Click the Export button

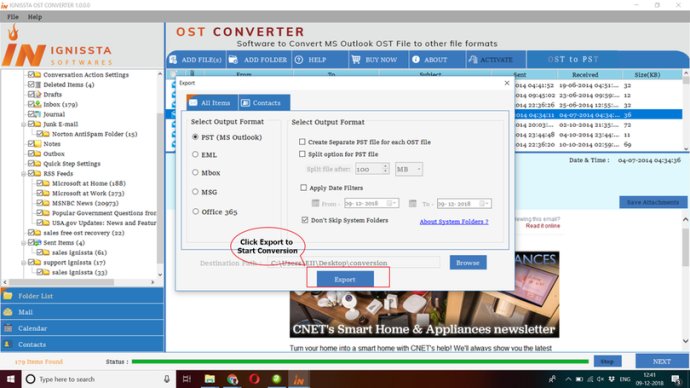[x=345, y=279]
